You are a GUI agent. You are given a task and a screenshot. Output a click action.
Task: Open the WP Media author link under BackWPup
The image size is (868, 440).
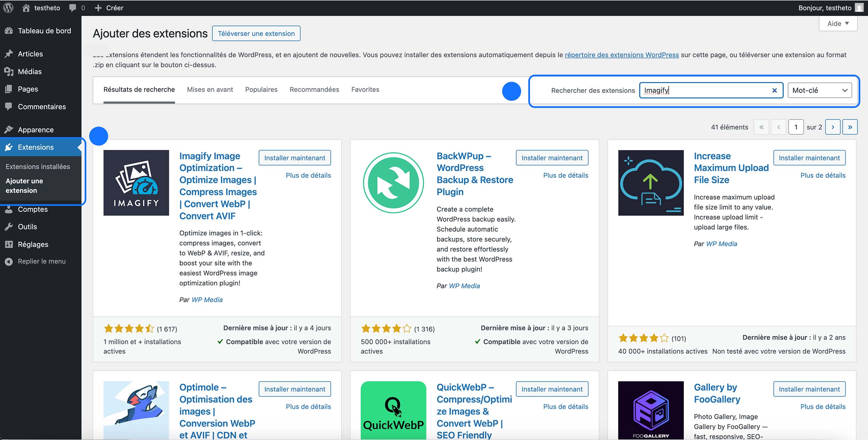(464, 285)
